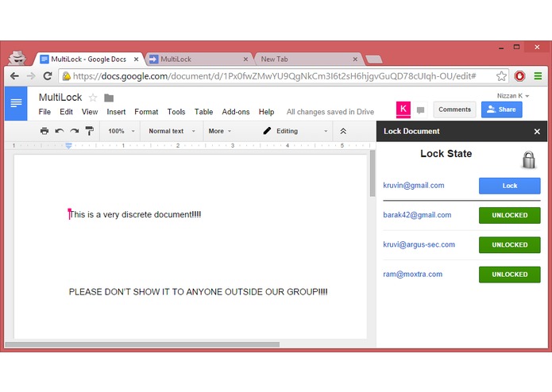
Task: Click the site security lock icon
Action: point(67,76)
